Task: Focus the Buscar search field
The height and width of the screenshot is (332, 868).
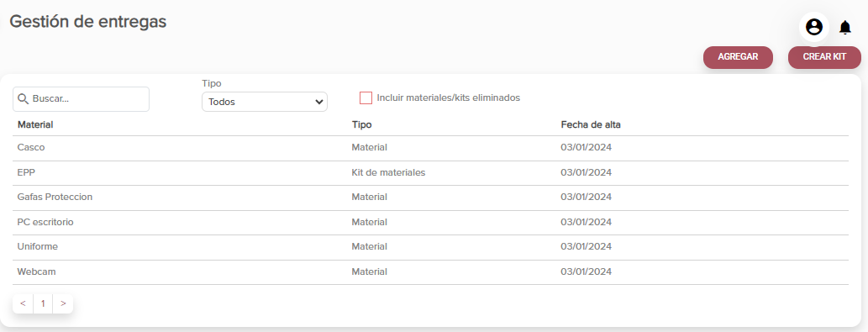Action: coord(81,99)
